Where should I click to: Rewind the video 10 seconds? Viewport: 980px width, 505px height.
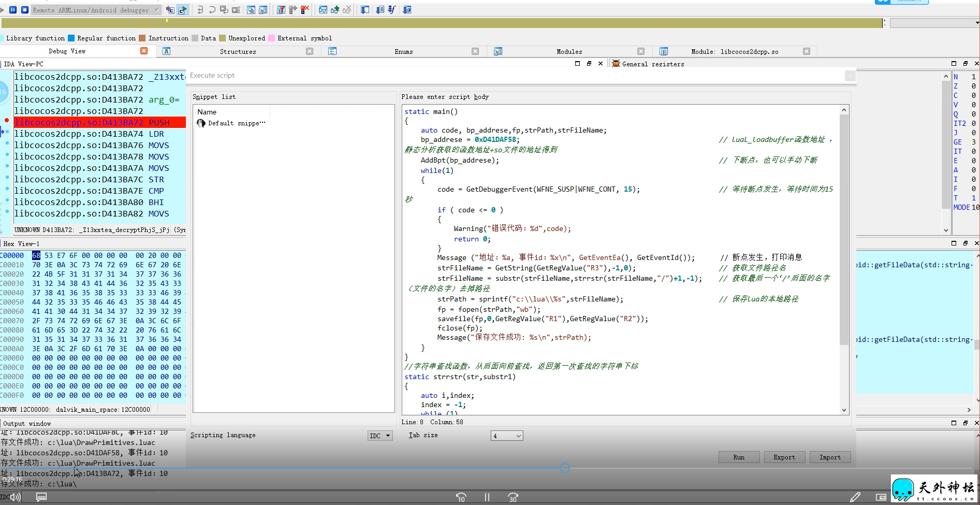pos(461,497)
